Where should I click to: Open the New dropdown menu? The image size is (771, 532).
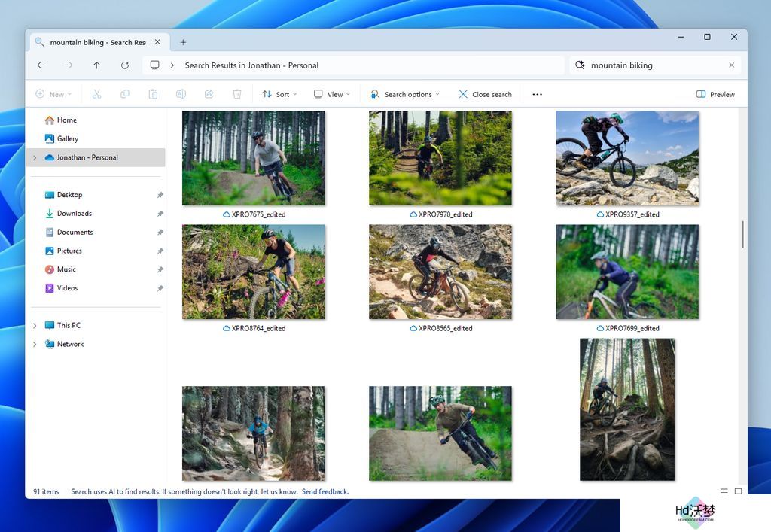(x=53, y=94)
